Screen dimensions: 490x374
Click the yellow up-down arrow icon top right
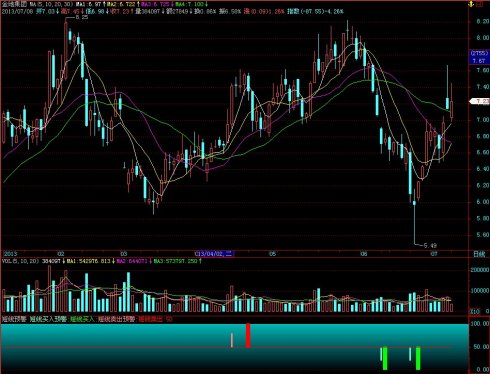tap(471, 4)
